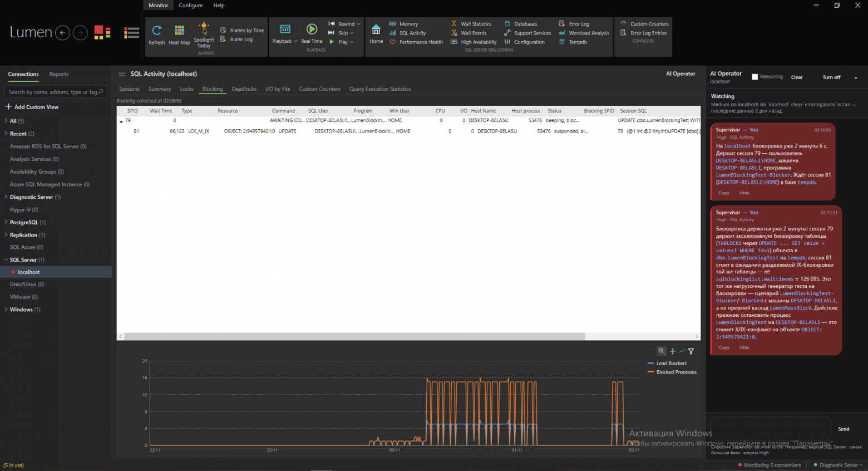
Task: Copy the 02:10:03 Supervisor message
Action: (x=724, y=193)
